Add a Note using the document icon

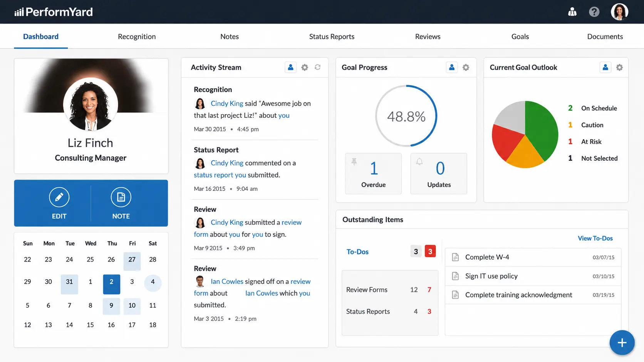[x=121, y=197]
